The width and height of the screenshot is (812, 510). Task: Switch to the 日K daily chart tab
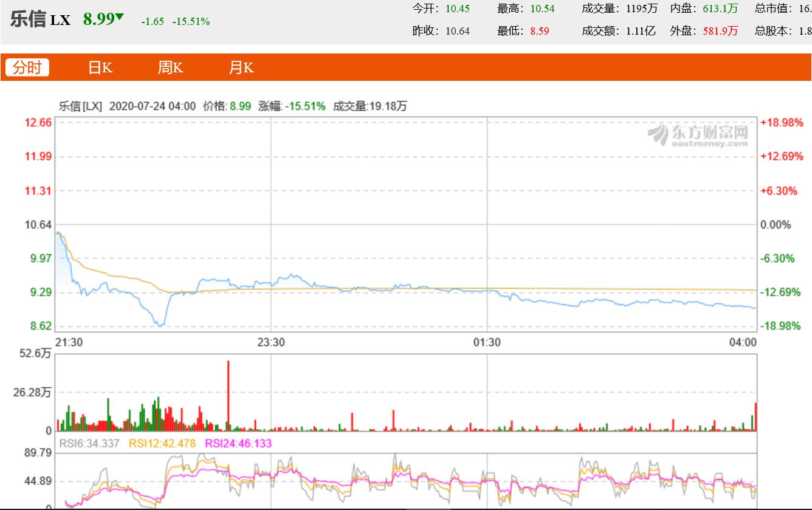click(x=100, y=67)
